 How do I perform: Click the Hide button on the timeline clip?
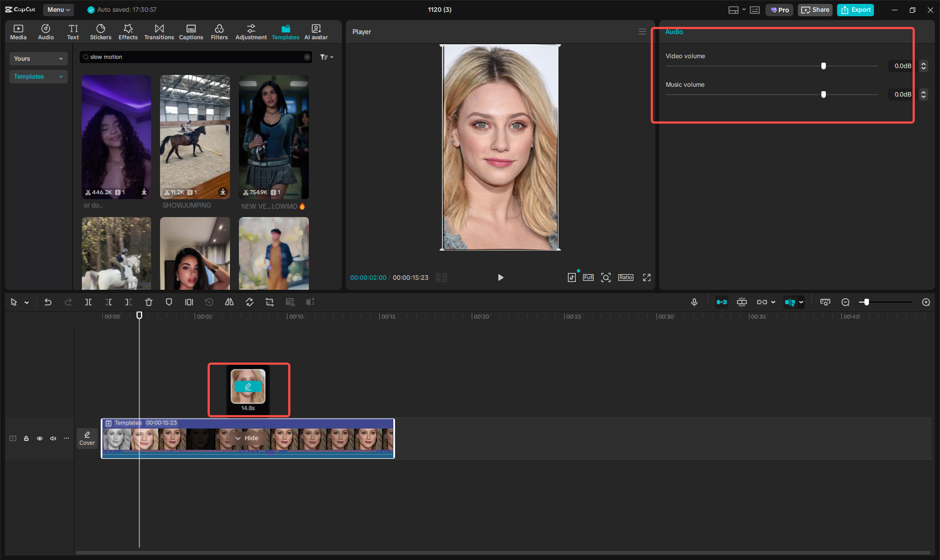[248, 438]
